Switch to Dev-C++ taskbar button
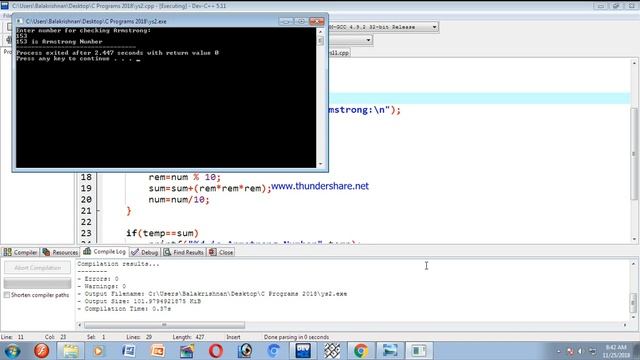Viewport: 640px width, 360px height. (303, 351)
